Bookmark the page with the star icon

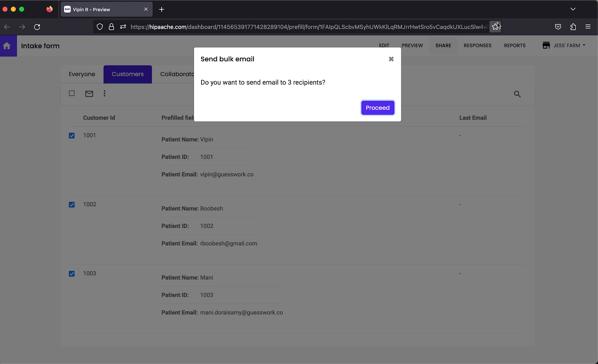coord(496,27)
